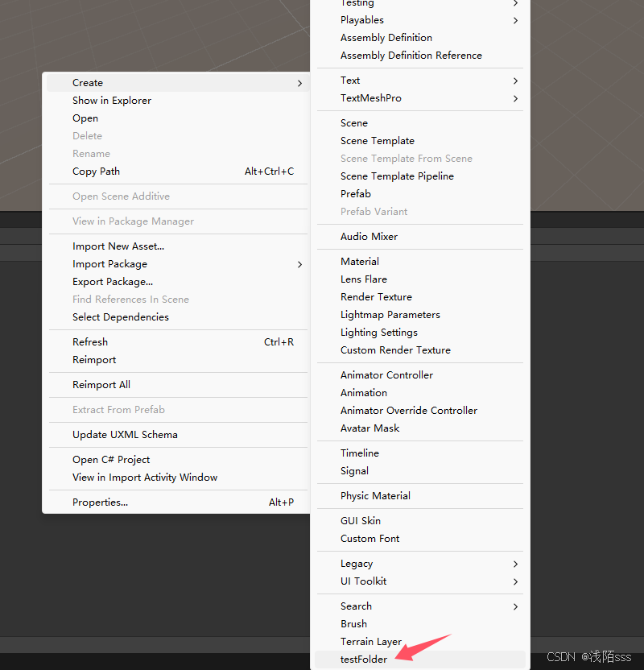The height and width of the screenshot is (670, 644).
Task: Select the testFolder entry
Action: point(420,660)
